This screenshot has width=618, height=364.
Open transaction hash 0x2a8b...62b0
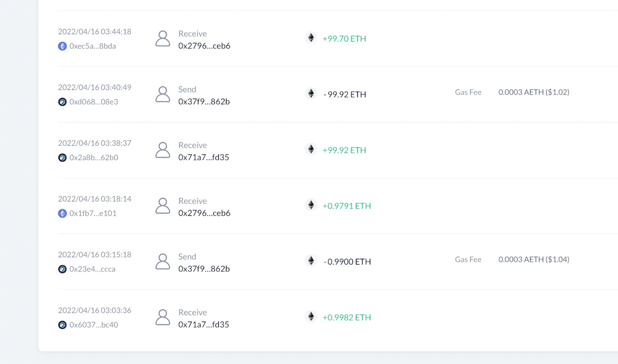click(x=94, y=158)
